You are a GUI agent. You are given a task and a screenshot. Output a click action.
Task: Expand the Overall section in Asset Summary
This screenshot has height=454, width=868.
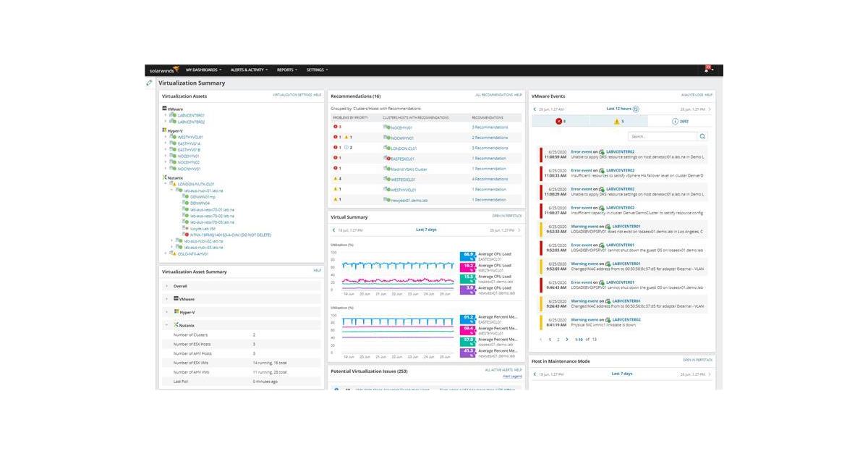(167, 286)
